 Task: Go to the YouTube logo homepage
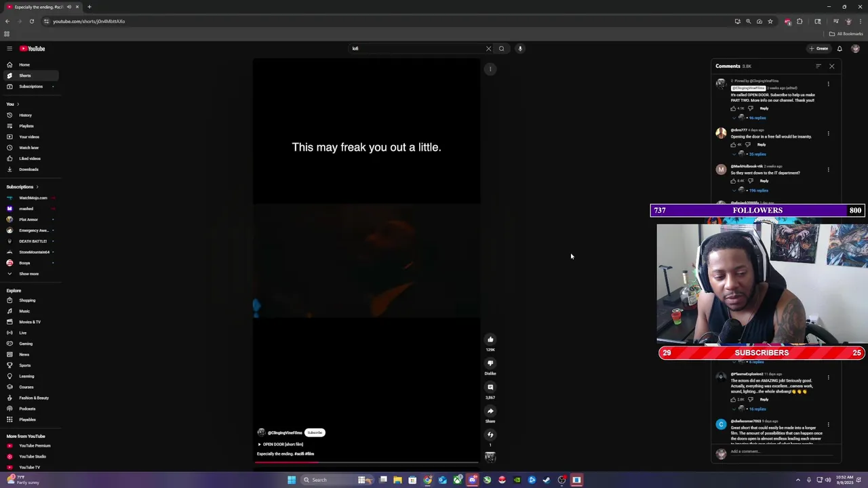[32, 49]
